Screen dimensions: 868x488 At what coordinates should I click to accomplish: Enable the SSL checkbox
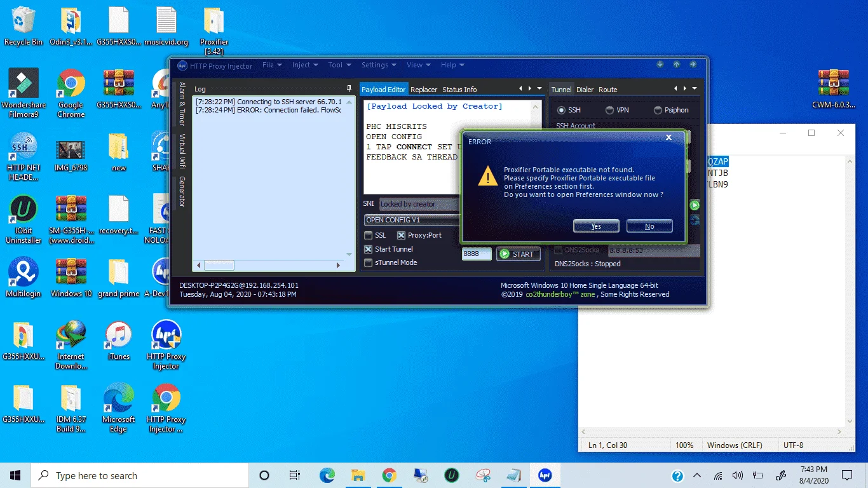pos(368,235)
